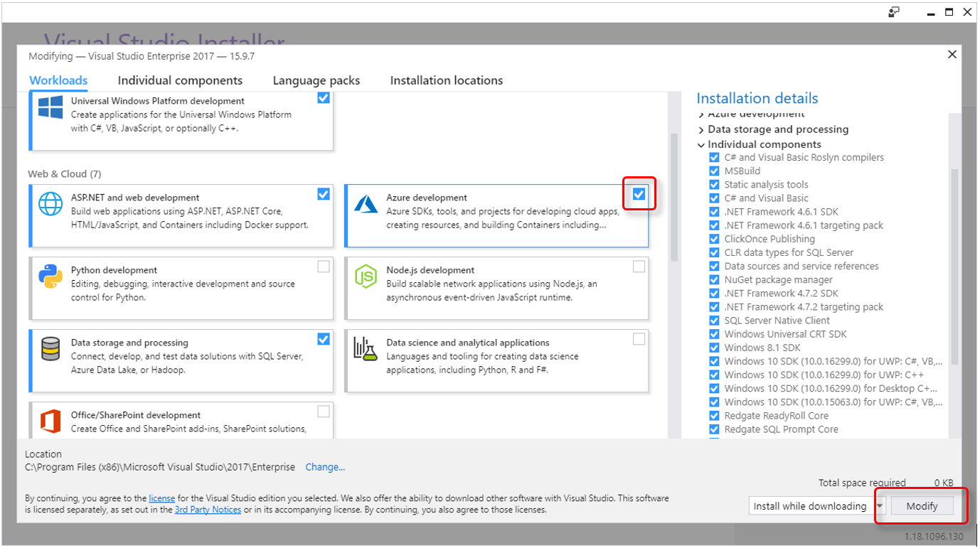
Task: Click the Python development icon
Action: click(x=50, y=276)
